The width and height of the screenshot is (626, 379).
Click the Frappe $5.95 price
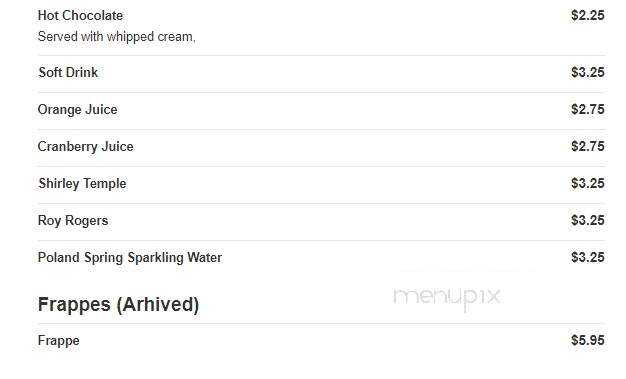[588, 341]
